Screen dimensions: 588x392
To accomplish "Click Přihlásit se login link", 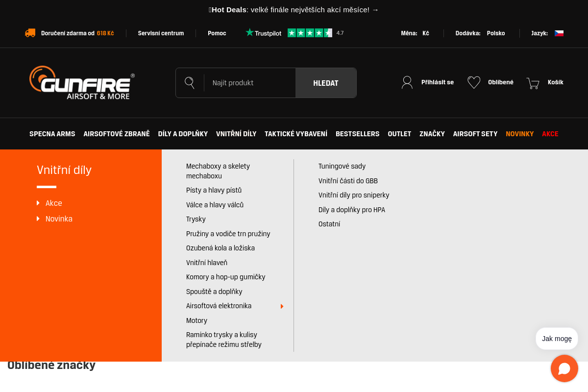I will tap(438, 82).
